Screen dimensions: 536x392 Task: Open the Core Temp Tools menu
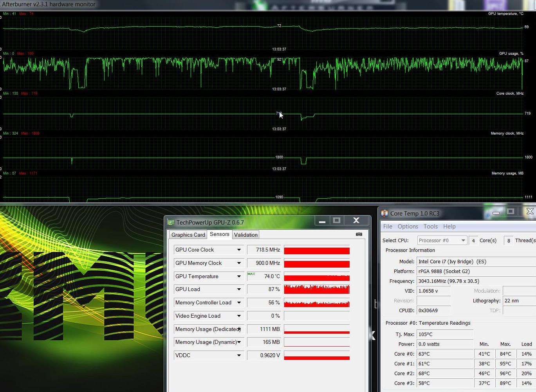tap(430, 226)
